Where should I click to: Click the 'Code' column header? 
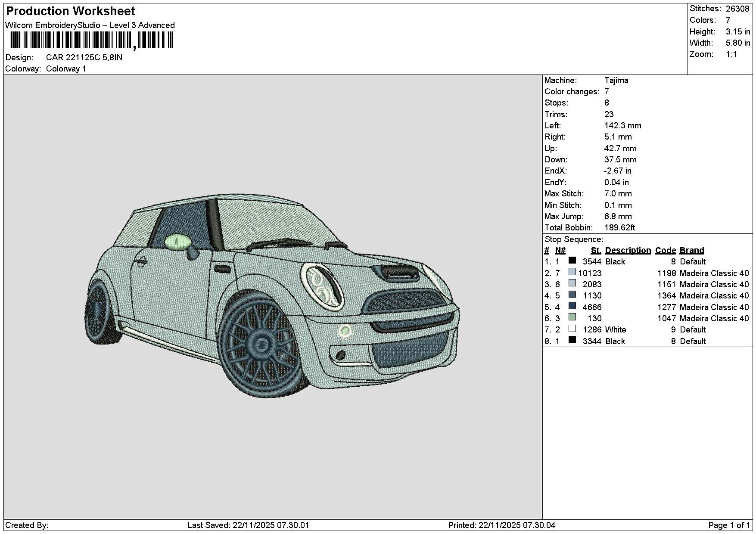666,251
